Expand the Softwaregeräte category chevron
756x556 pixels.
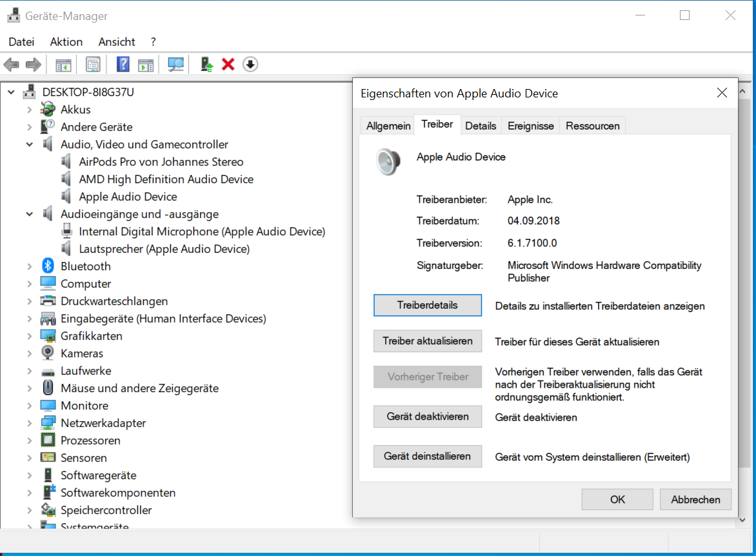30,475
